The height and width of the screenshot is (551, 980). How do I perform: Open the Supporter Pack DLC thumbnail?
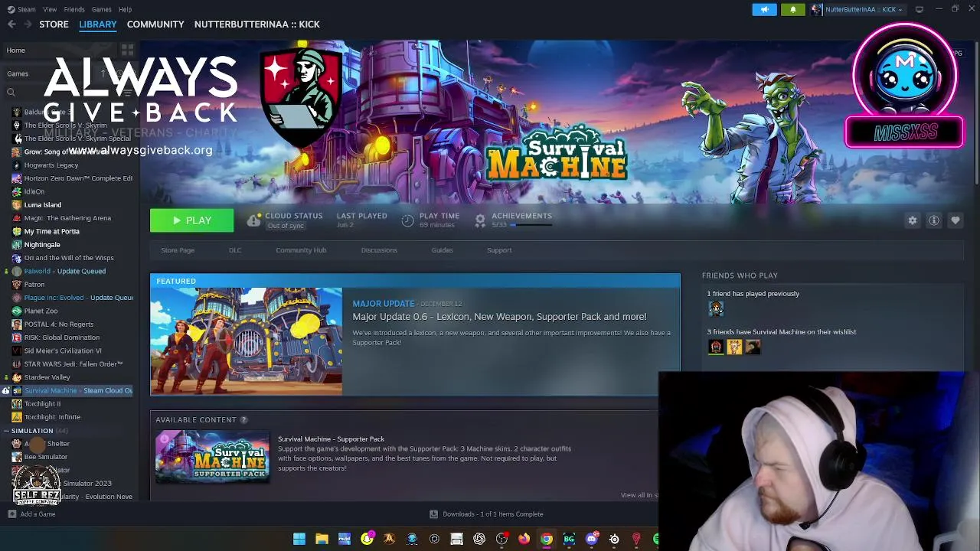(x=212, y=457)
